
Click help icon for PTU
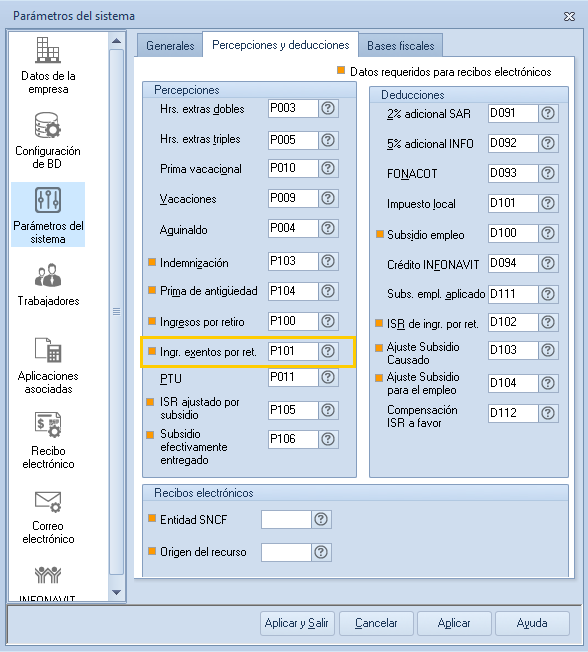pos(328,377)
